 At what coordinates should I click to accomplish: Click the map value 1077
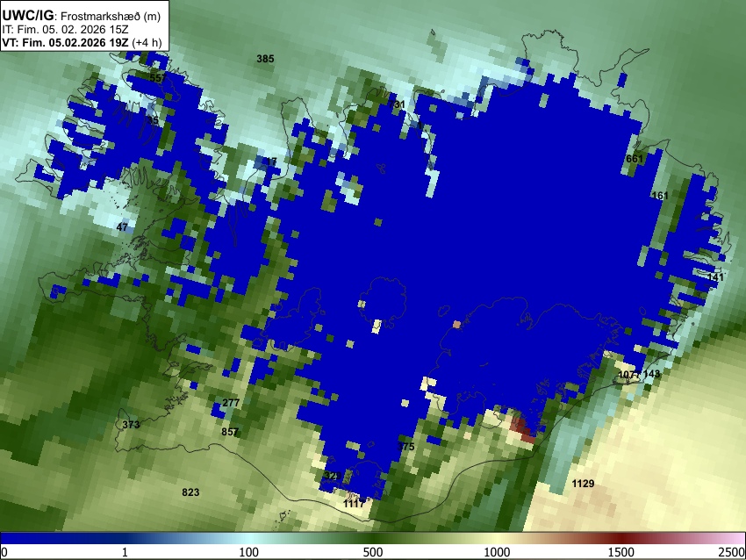tap(629, 375)
